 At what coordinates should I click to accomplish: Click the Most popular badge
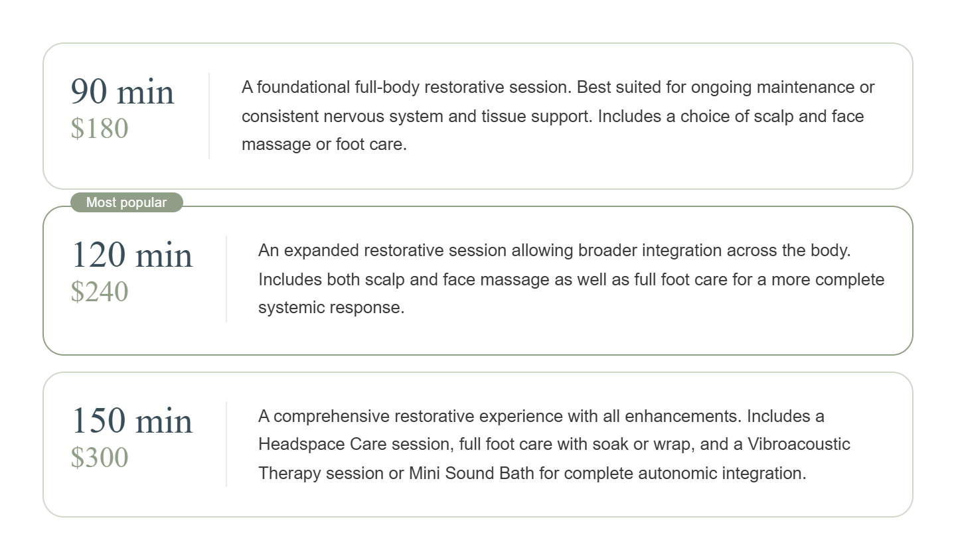[x=126, y=202]
